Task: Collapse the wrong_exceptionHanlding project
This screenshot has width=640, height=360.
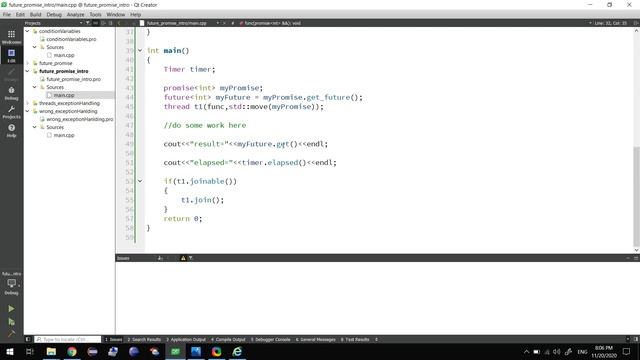Action: tap(27, 111)
